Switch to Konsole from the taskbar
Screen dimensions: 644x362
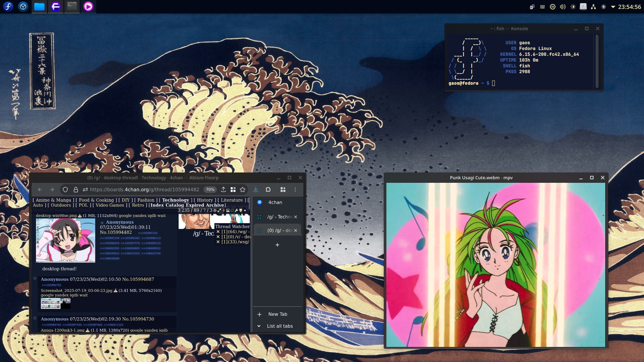(72, 7)
